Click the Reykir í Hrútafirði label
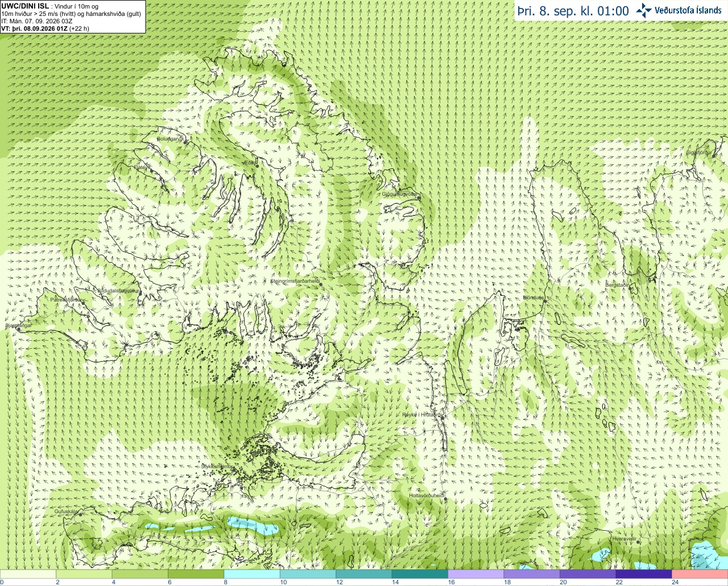 point(421,415)
